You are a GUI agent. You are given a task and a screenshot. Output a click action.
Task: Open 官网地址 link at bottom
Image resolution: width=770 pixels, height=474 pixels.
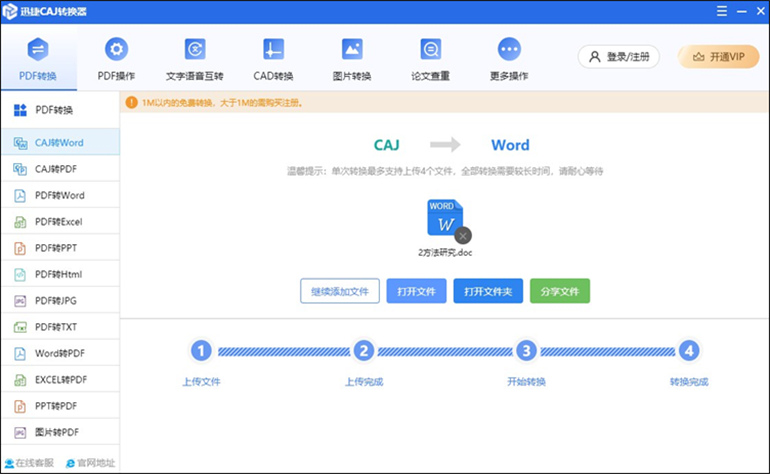pos(90,463)
